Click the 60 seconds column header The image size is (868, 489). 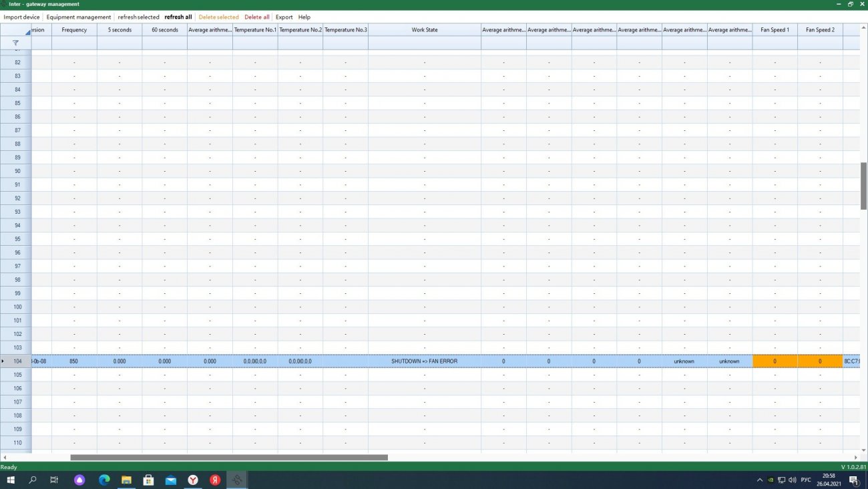pos(164,30)
